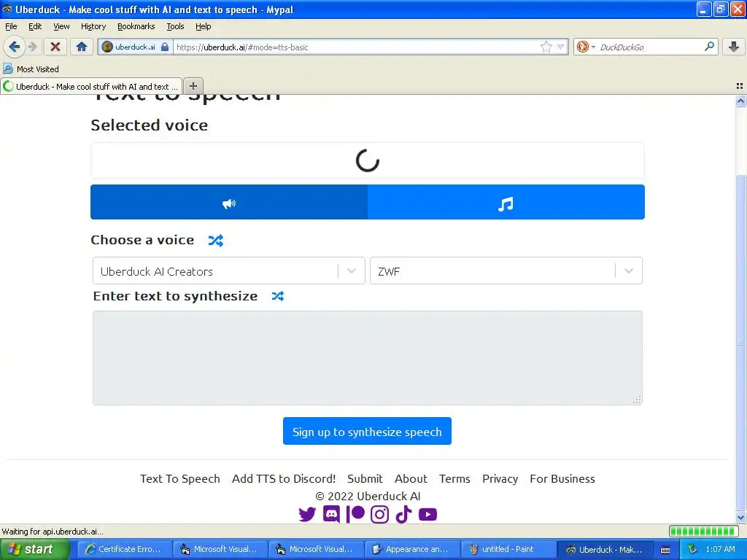
Task: Open the downloads arrow button
Action: tap(734, 47)
